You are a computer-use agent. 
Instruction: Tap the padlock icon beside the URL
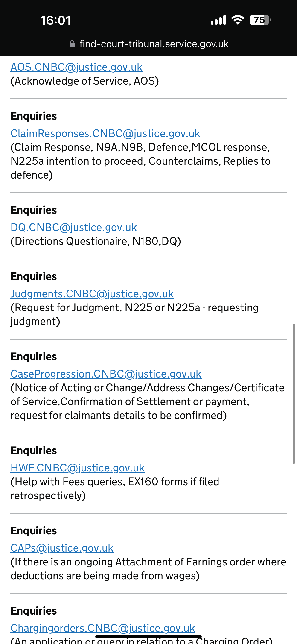[x=72, y=44]
